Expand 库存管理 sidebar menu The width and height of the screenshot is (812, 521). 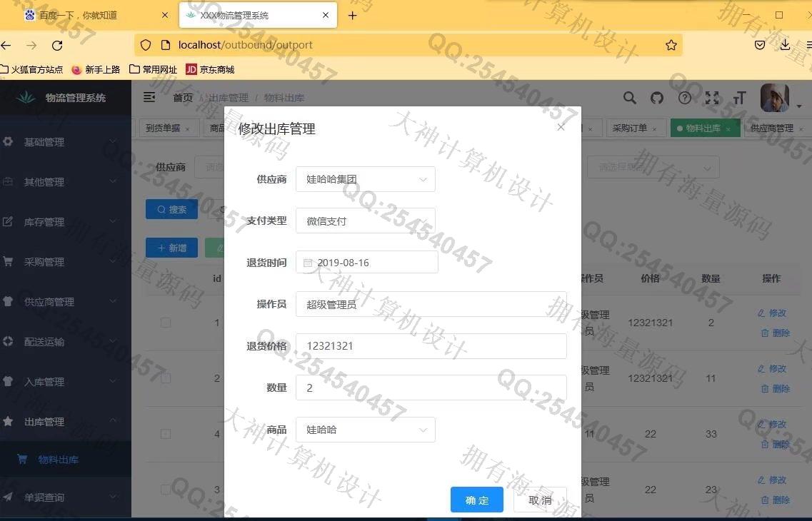click(65, 221)
